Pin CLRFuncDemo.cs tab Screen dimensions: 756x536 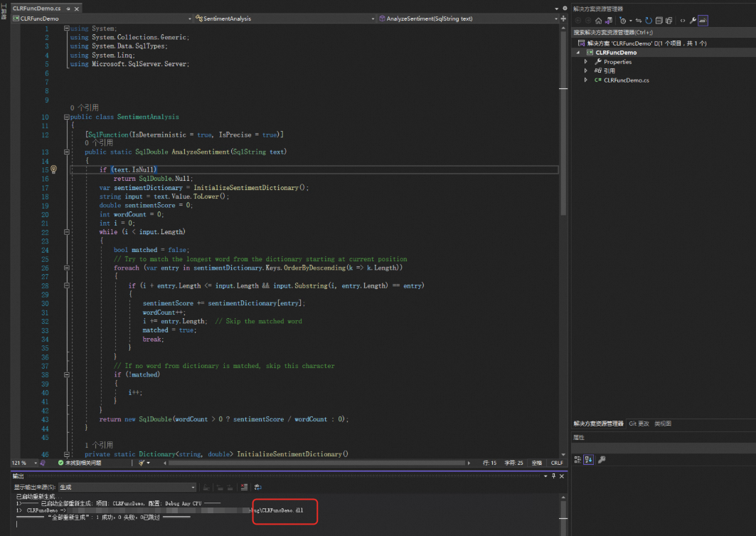pos(68,9)
